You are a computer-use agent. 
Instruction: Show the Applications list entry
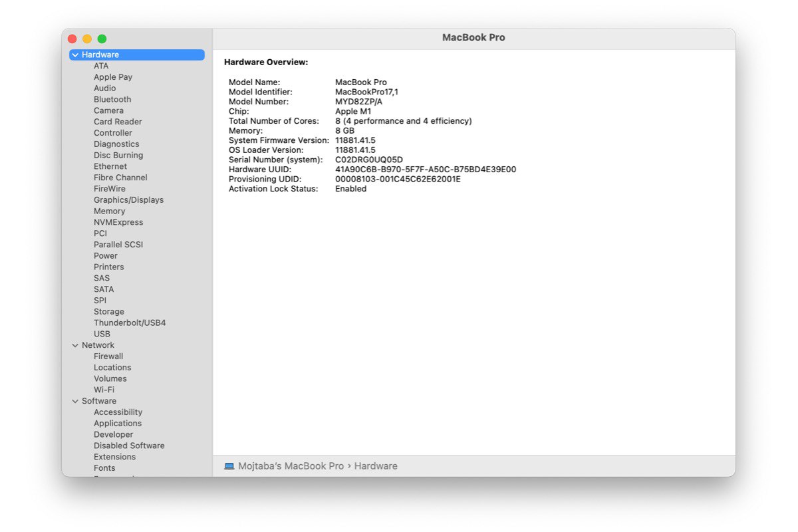pyautogui.click(x=118, y=424)
